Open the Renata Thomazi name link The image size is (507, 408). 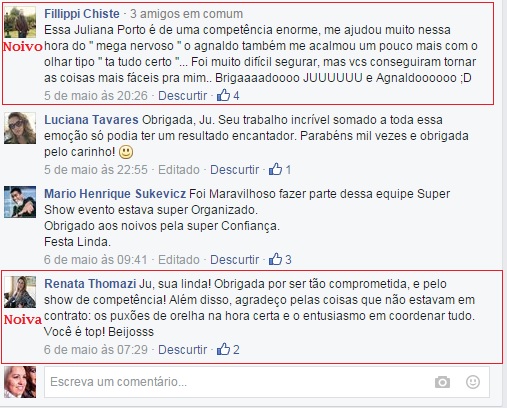[90, 284]
